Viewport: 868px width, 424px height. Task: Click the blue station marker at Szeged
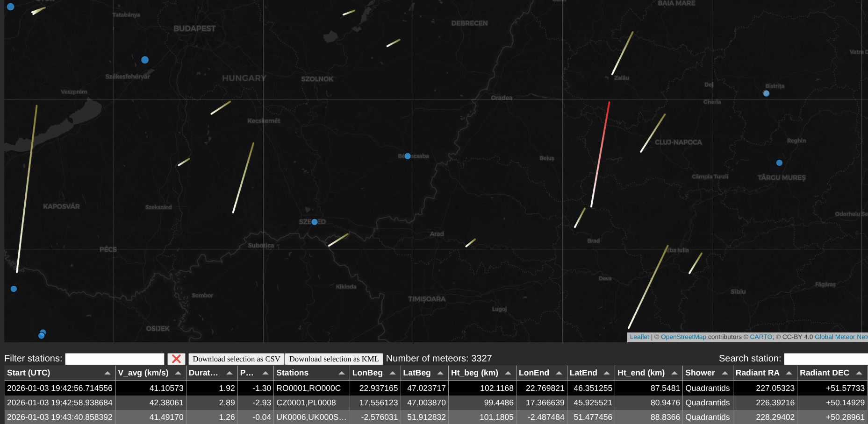(x=314, y=222)
